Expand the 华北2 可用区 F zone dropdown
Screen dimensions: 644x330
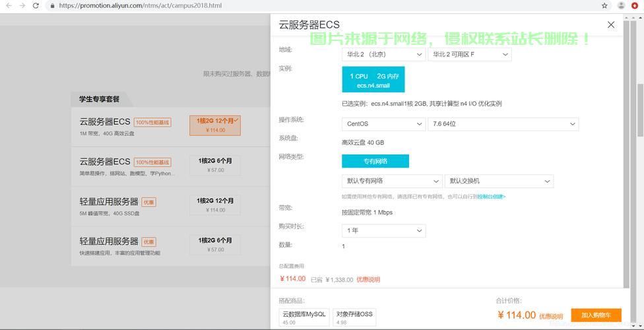click(470, 55)
